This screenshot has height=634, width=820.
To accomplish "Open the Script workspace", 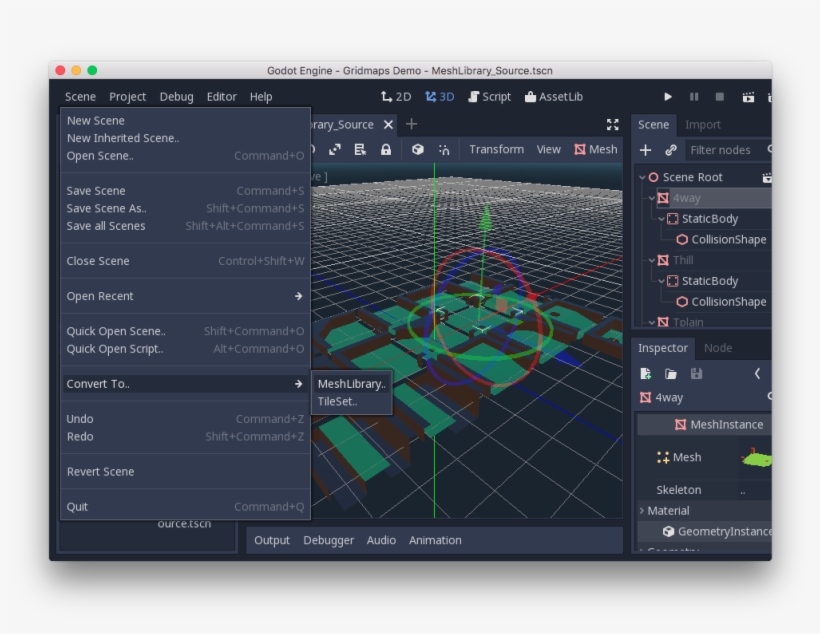I will click(489, 97).
